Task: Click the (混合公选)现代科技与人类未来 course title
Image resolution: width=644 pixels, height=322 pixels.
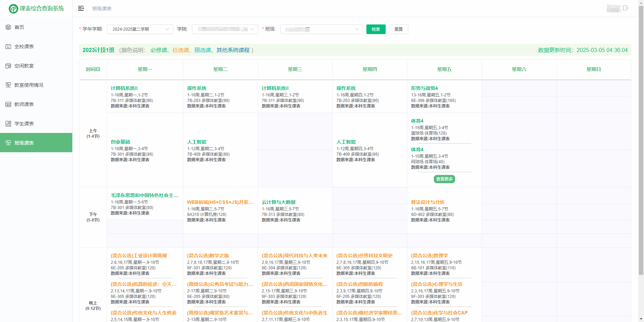Action: 295,256
